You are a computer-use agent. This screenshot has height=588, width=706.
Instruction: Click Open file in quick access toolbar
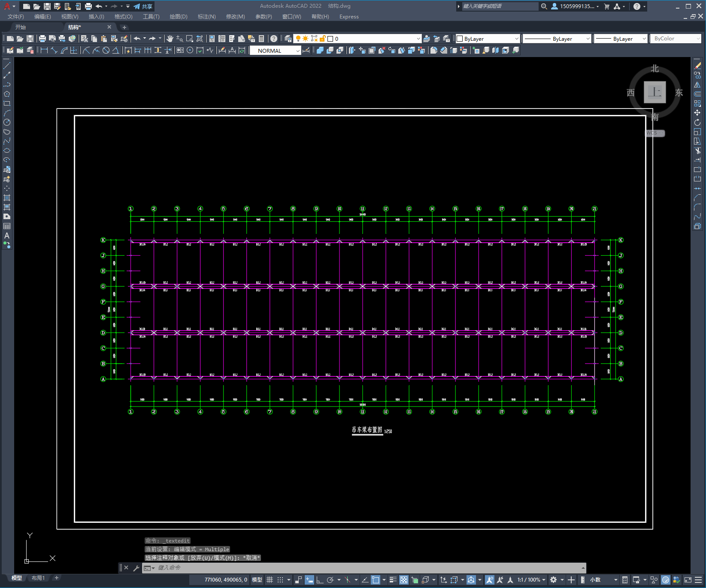37,6
